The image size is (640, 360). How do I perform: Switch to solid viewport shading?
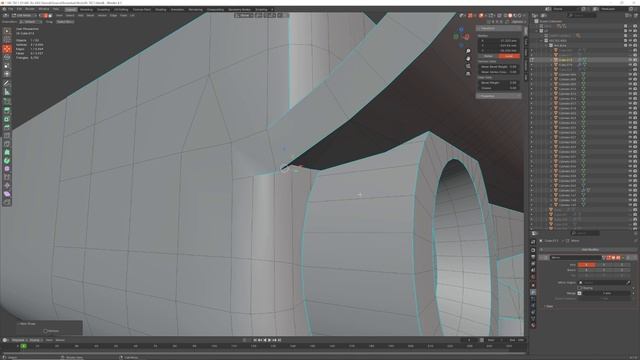510,16
